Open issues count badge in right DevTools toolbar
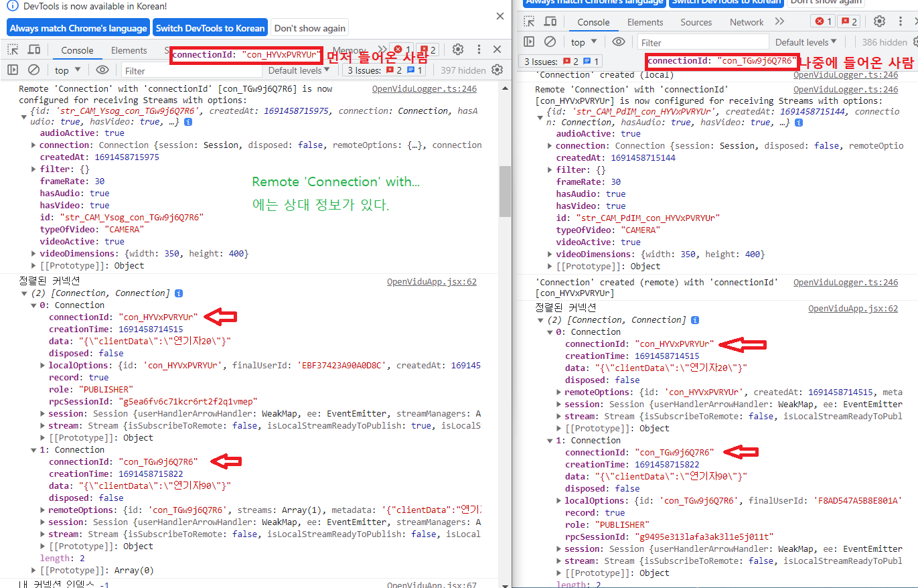The image size is (918, 588). (849, 21)
